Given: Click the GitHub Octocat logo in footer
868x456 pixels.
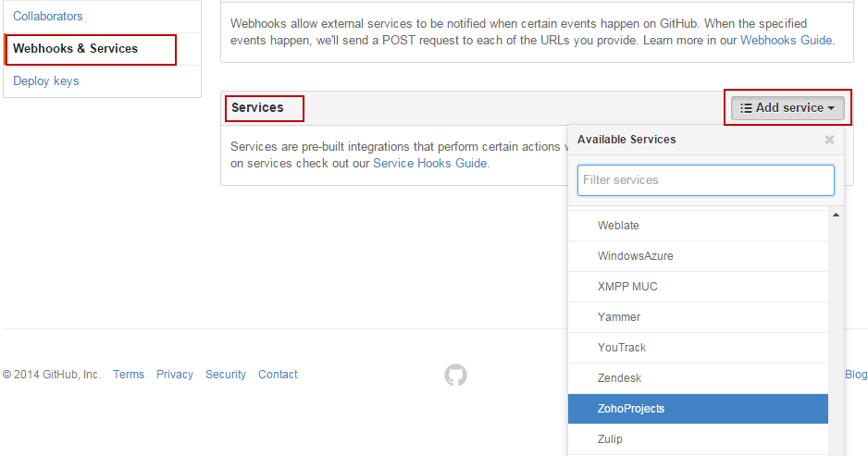Looking at the screenshot, I should point(455,375).
